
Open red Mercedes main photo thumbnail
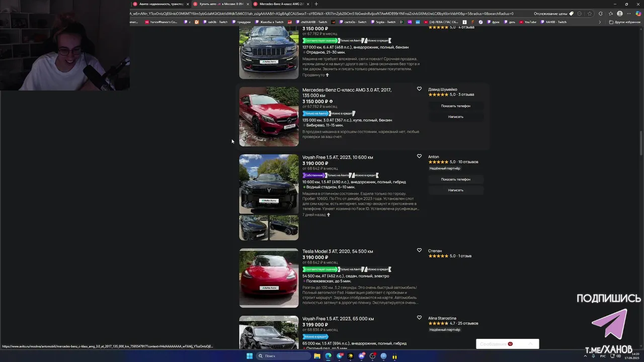tap(269, 117)
